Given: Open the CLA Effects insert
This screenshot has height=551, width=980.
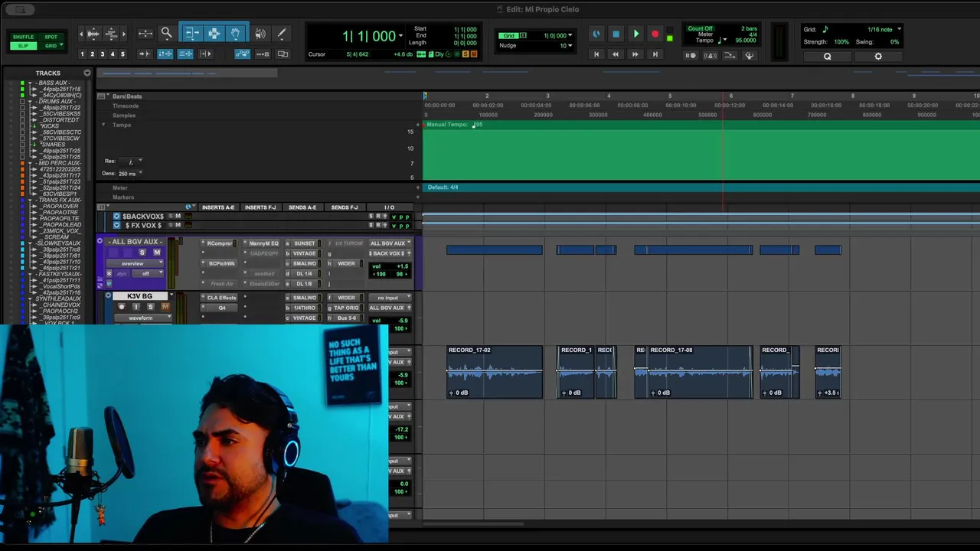Looking at the screenshot, I should pyautogui.click(x=221, y=298).
